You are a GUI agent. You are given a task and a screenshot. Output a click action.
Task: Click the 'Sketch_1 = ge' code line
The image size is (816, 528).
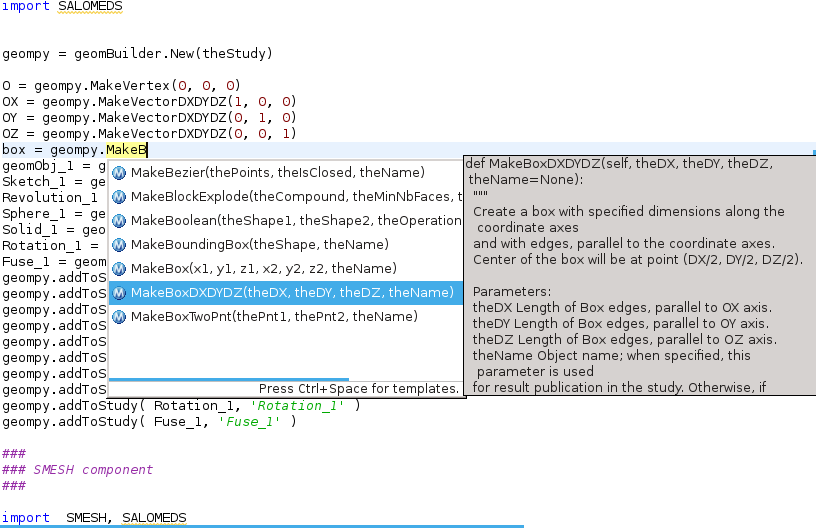pyautogui.click(x=54, y=182)
